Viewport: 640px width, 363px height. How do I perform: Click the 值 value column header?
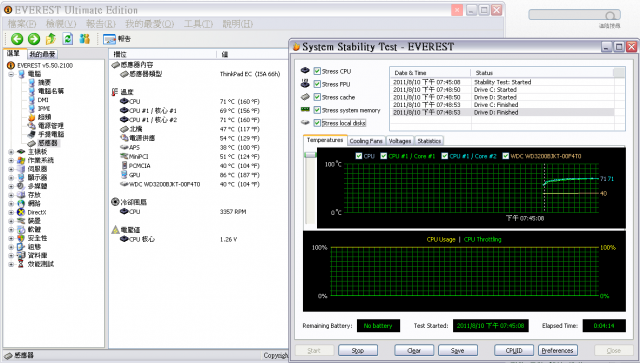[224, 54]
